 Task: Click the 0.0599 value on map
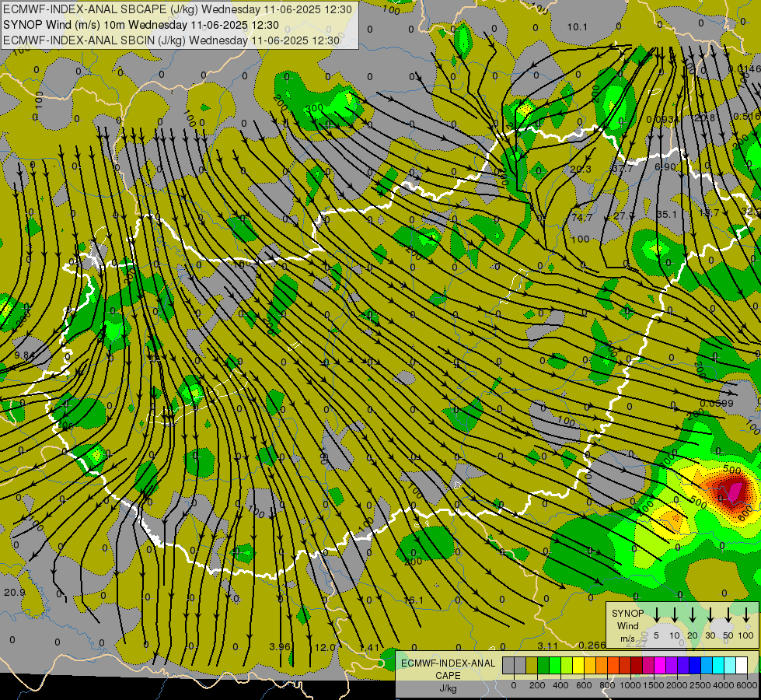(x=717, y=403)
